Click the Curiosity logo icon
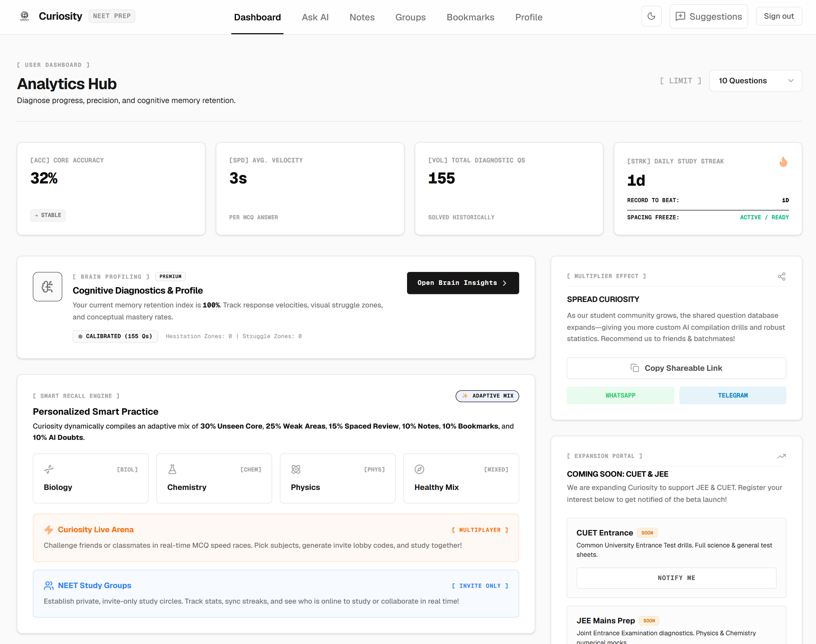 (x=25, y=16)
